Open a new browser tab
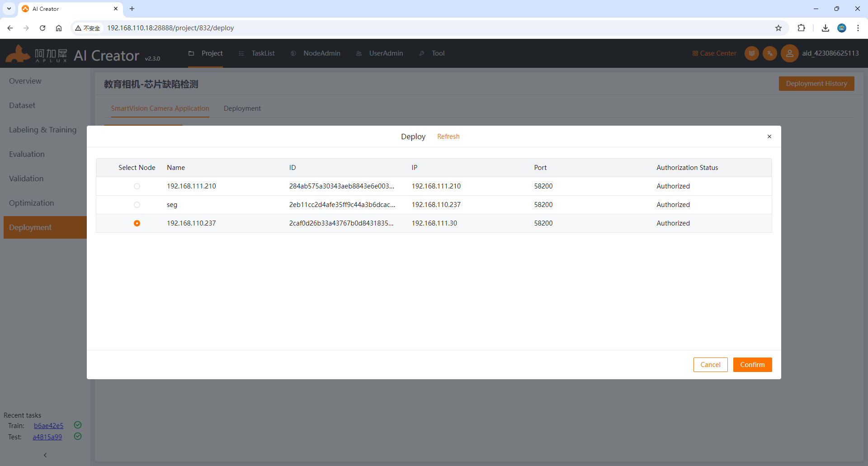The image size is (868, 466). (x=132, y=9)
